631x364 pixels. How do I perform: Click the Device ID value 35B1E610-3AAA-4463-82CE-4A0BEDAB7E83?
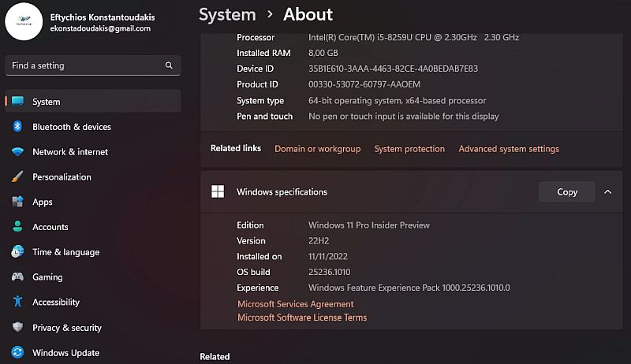coord(393,69)
